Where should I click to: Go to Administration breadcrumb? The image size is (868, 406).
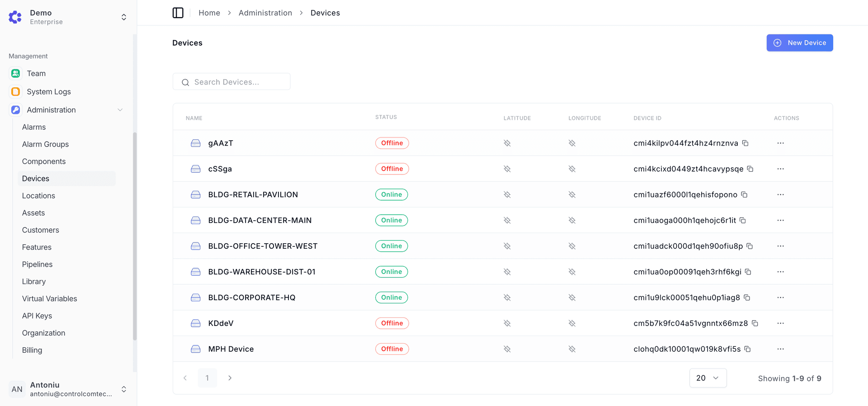(265, 13)
